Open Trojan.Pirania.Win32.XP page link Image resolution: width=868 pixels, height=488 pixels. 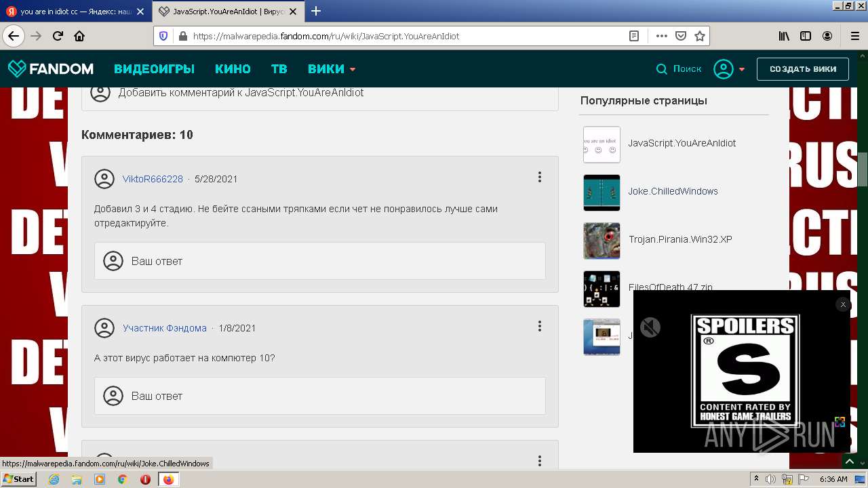coord(680,239)
